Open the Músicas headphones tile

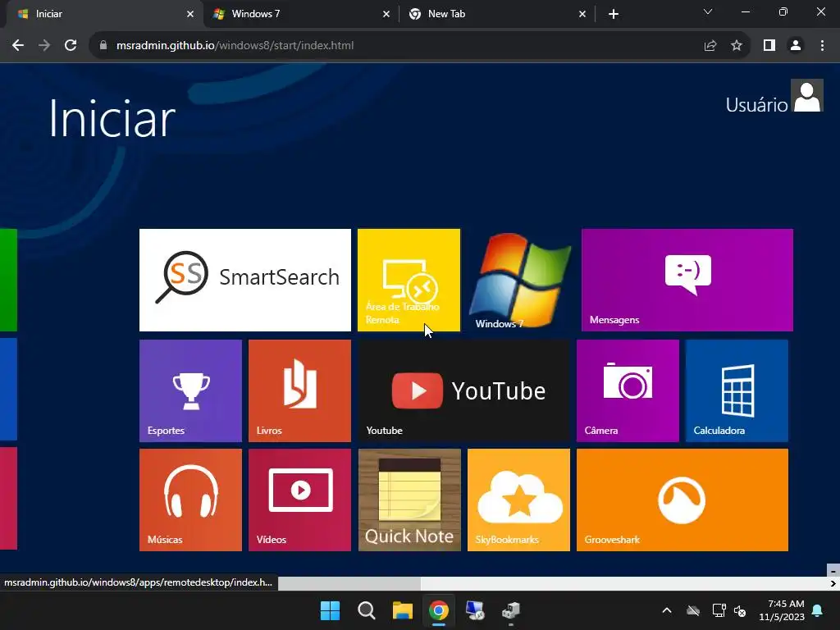pyautogui.click(x=190, y=500)
